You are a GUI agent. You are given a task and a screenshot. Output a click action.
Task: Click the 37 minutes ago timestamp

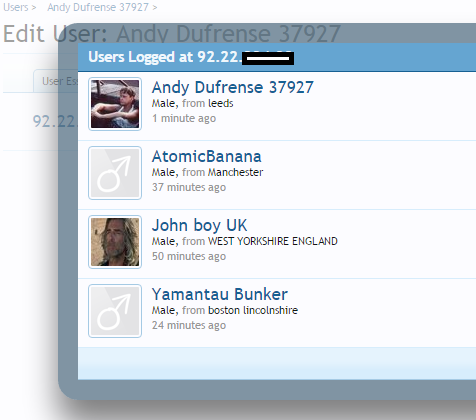[x=189, y=187]
